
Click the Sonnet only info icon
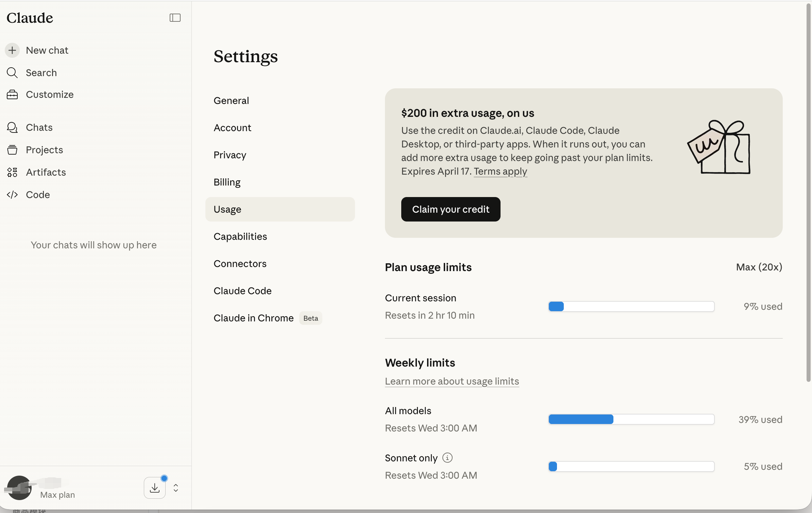coord(447,458)
